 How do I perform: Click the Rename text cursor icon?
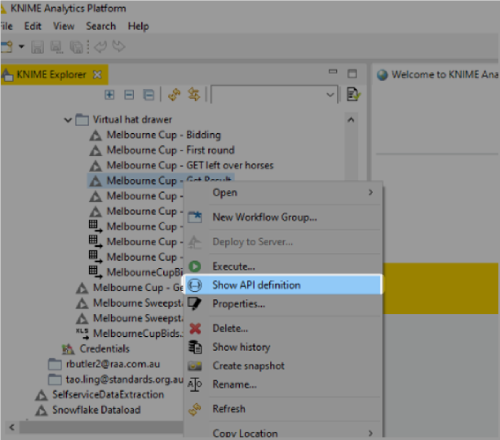click(195, 385)
